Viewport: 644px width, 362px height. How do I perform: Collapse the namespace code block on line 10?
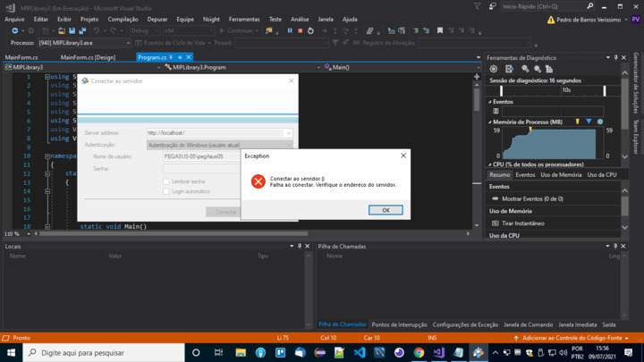(47, 156)
